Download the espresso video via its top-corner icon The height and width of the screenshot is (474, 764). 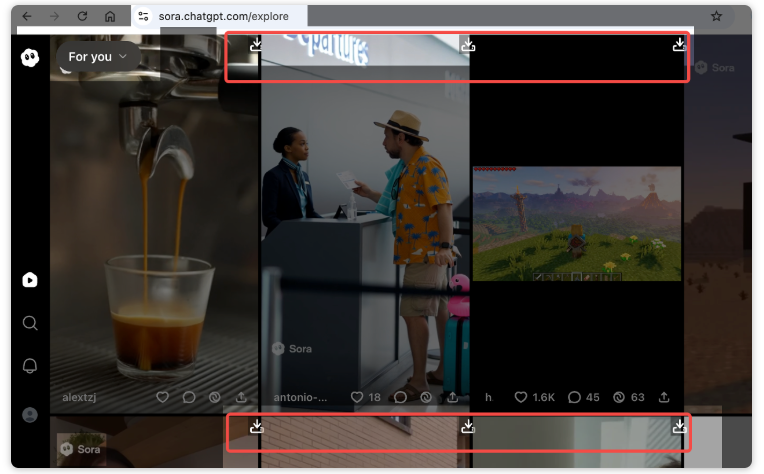point(256,45)
